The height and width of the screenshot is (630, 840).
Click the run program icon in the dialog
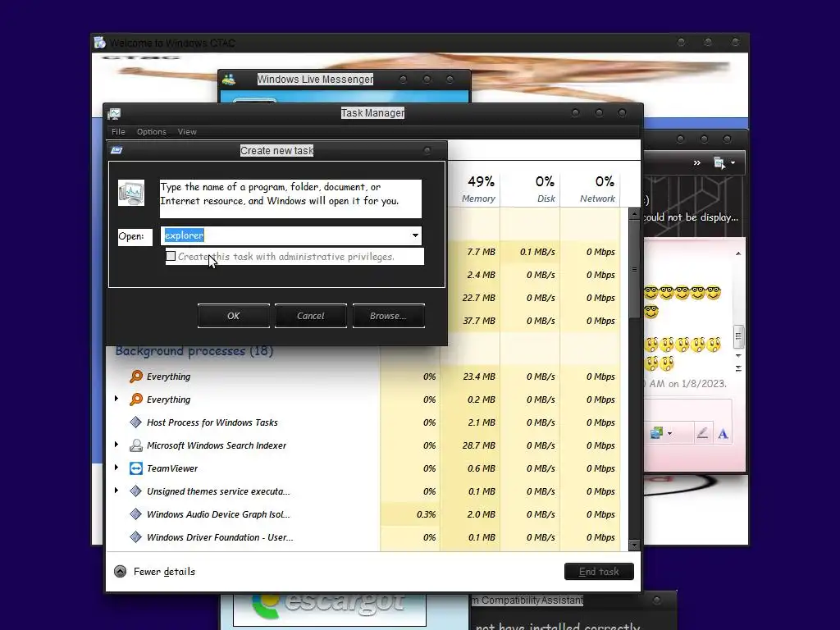pos(131,194)
